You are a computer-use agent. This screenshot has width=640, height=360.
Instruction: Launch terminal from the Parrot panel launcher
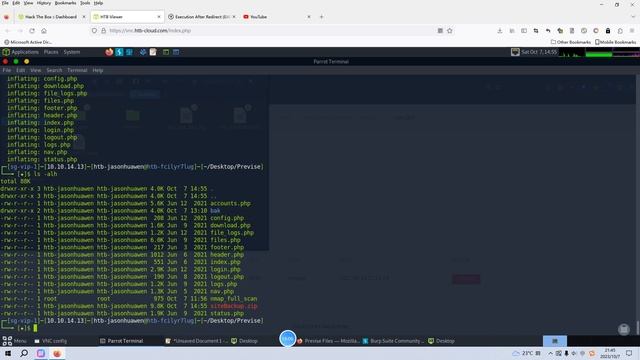click(166, 52)
